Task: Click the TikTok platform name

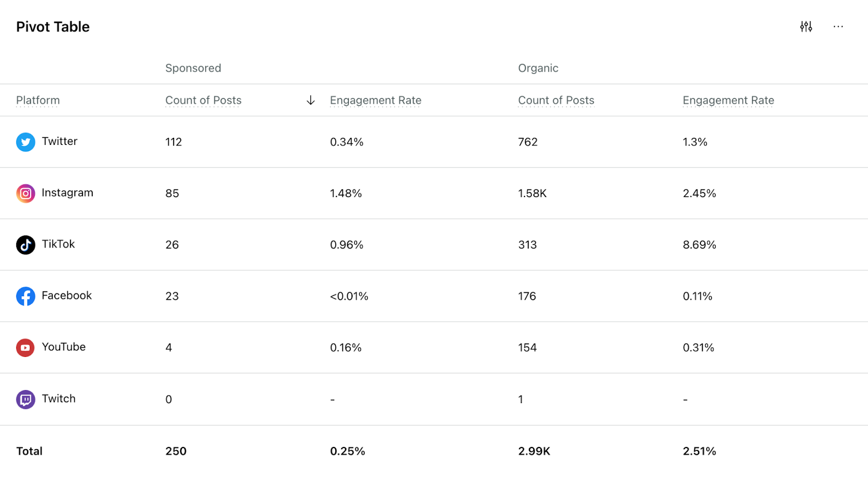Action: (x=59, y=244)
